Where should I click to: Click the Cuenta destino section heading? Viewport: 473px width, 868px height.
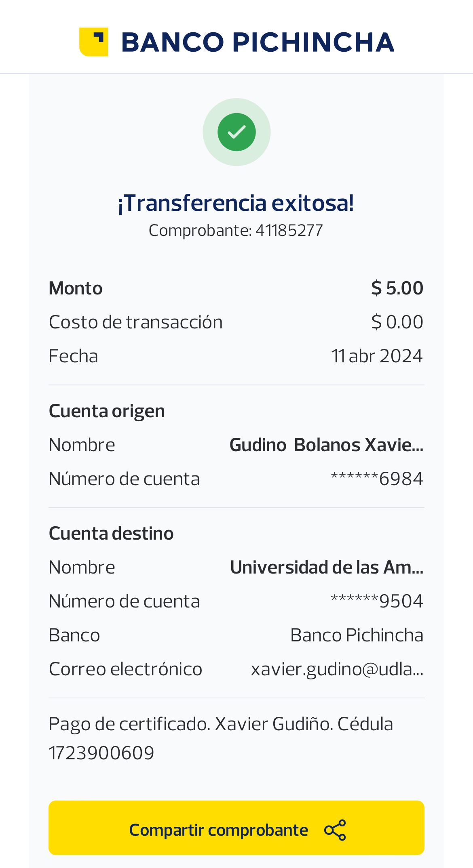coord(111,534)
